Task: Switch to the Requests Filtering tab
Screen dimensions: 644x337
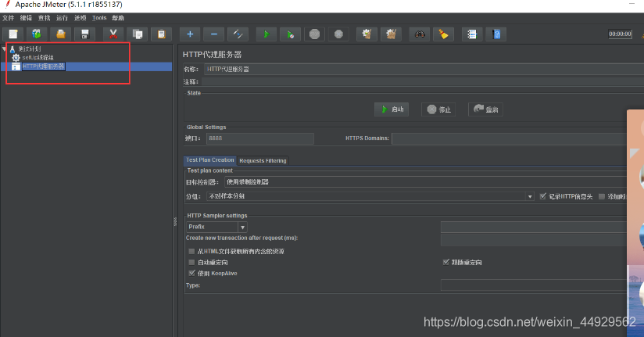Action: pyautogui.click(x=263, y=161)
